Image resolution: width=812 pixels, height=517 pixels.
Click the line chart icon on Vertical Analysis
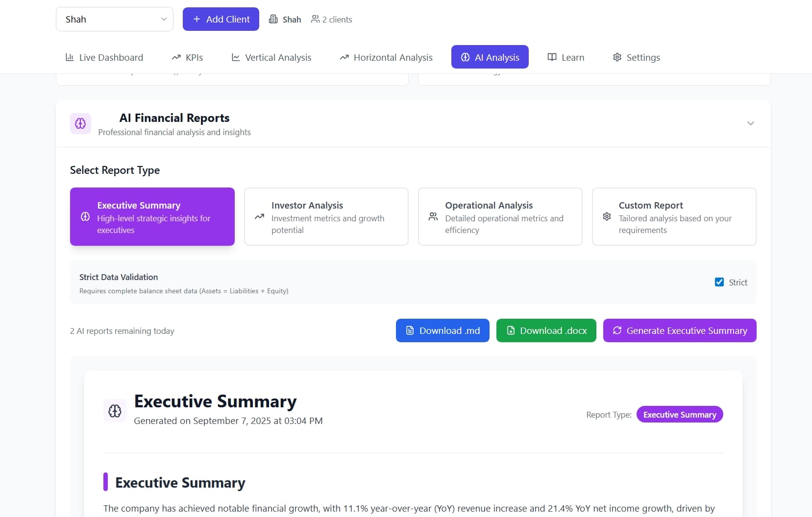point(236,57)
